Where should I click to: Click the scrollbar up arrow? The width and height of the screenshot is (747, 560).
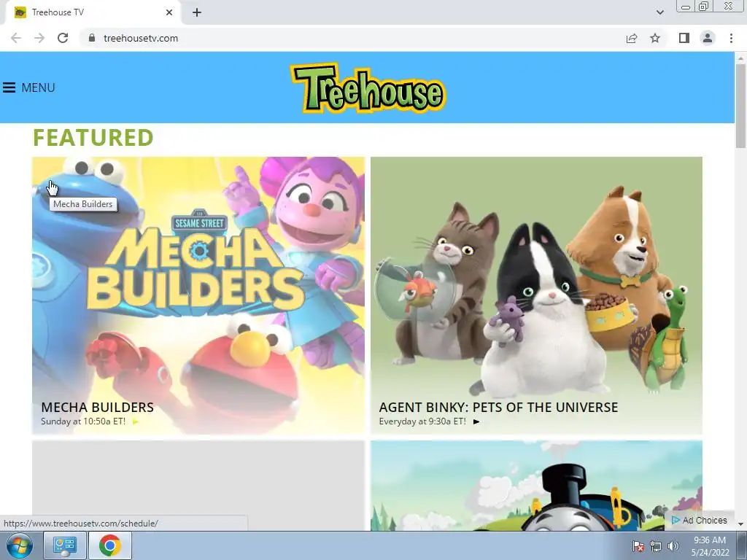pos(740,58)
